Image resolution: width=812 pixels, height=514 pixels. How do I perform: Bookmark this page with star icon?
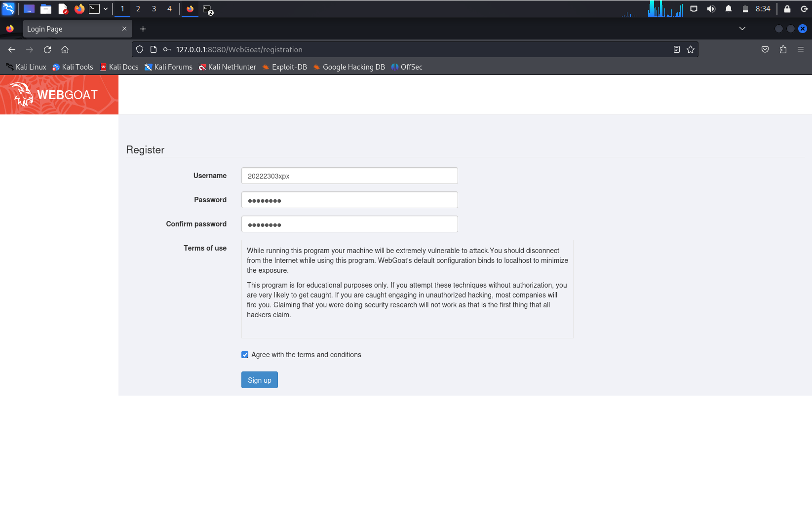coord(691,49)
